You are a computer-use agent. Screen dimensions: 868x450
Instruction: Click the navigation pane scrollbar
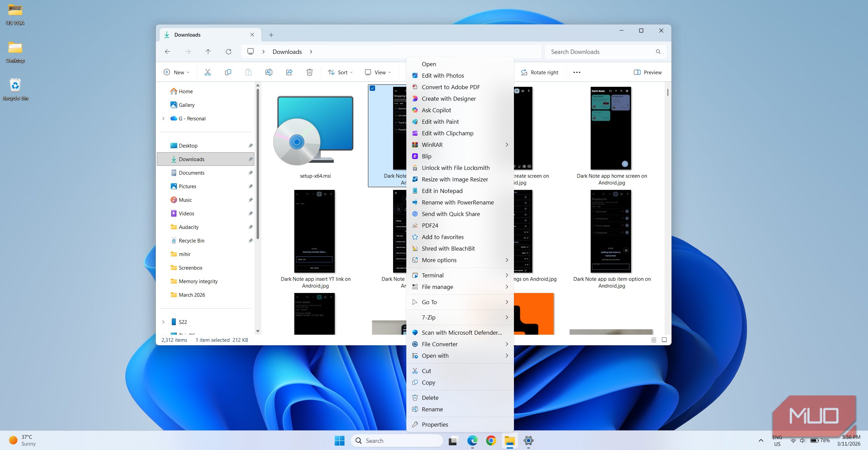pyautogui.click(x=258, y=164)
